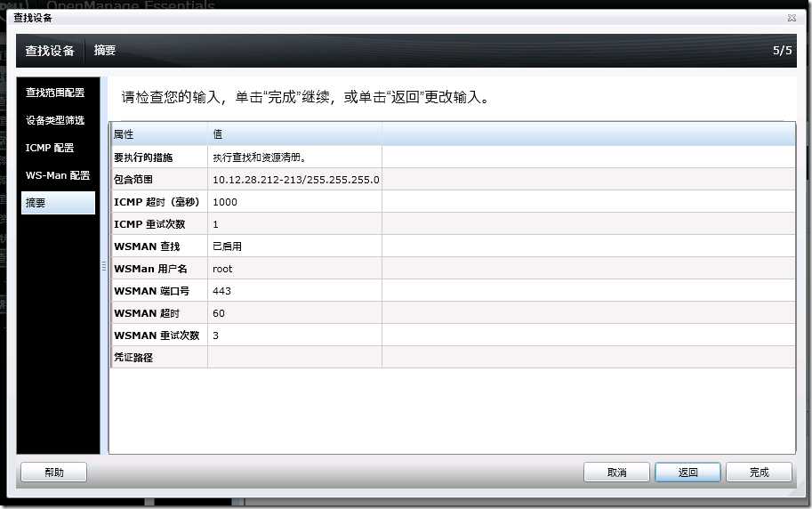Click the range value 10.12.28.212-213/255.255.255.0
This screenshot has height=509, width=812.
click(295, 180)
